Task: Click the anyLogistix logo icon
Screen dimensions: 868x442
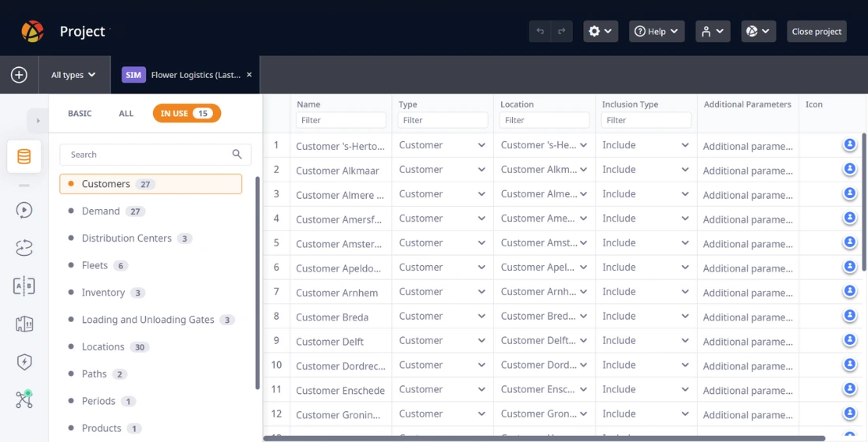Action: pyautogui.click(x=32, y=32)
